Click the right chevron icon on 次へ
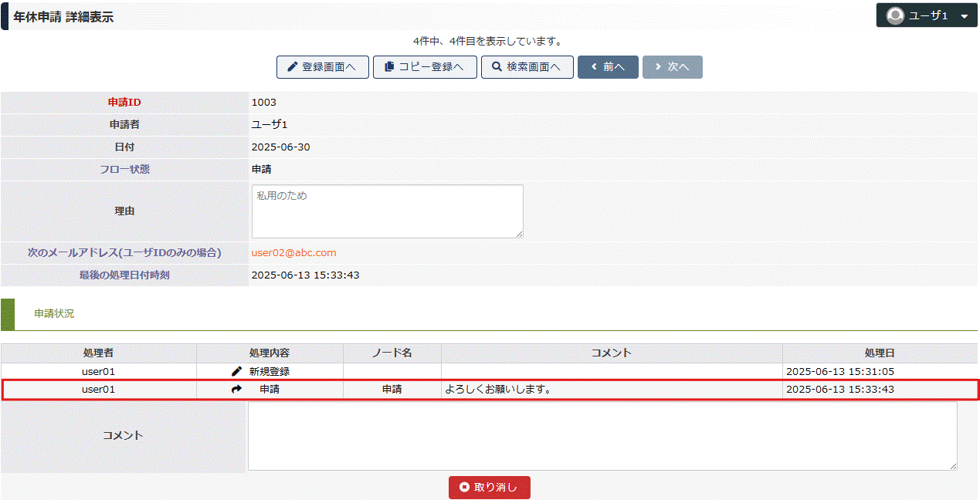 pos(659,67)
